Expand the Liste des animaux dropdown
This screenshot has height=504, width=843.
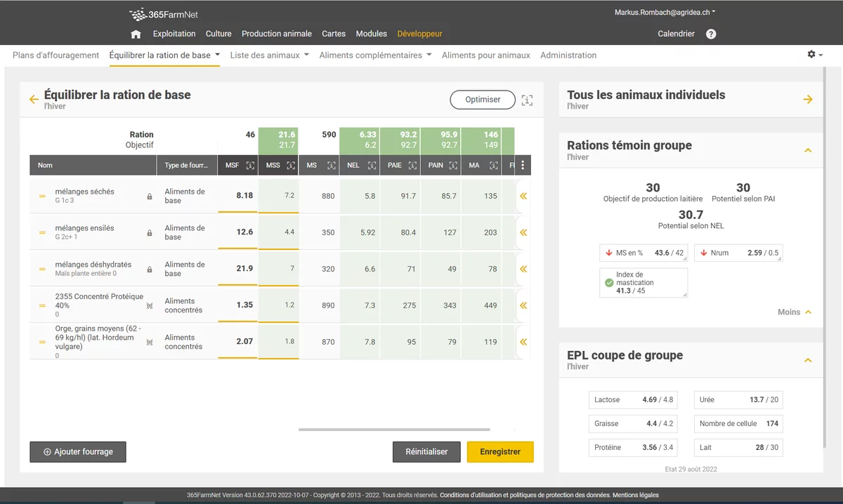tap(269, 55)
